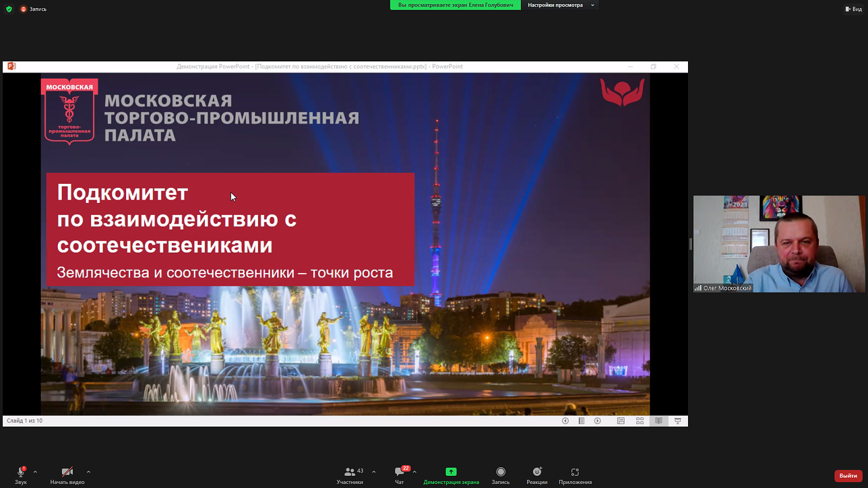This screenshot has height=488, width=868.
Task: Toggle Начать видео to enable your camera
Action: [x=67, y=475]
